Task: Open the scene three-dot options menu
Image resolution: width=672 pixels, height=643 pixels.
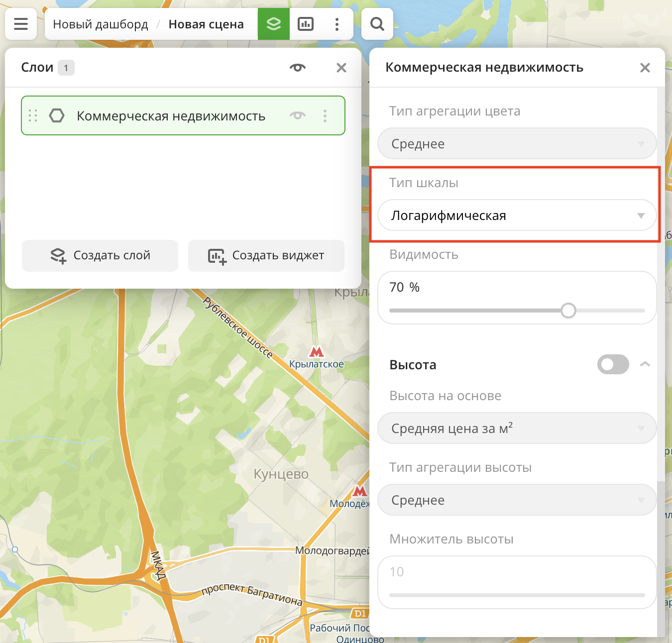Action: coord(337,24)
